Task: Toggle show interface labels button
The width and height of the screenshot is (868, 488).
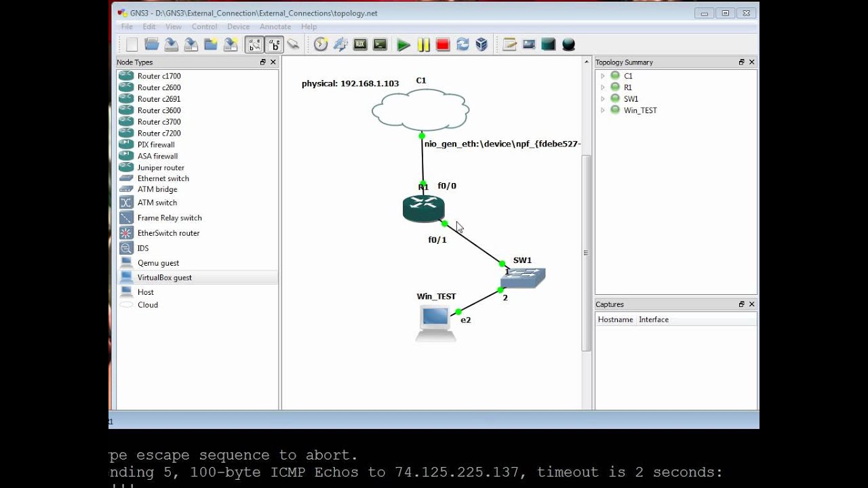Action: 254,45
